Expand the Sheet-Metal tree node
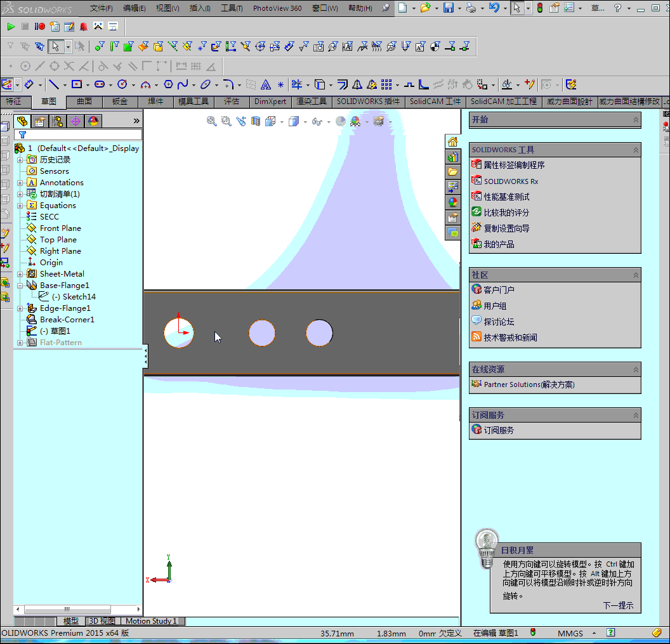670x644 pixels. (x=20, y=274)
